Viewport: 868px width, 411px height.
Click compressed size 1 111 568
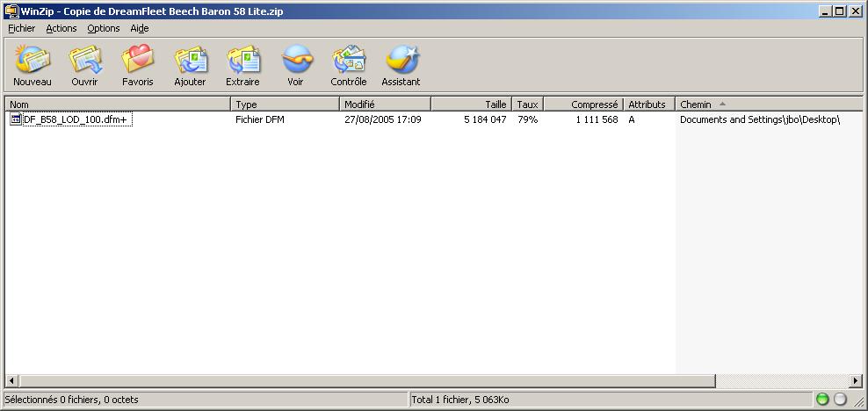point(597,119)
